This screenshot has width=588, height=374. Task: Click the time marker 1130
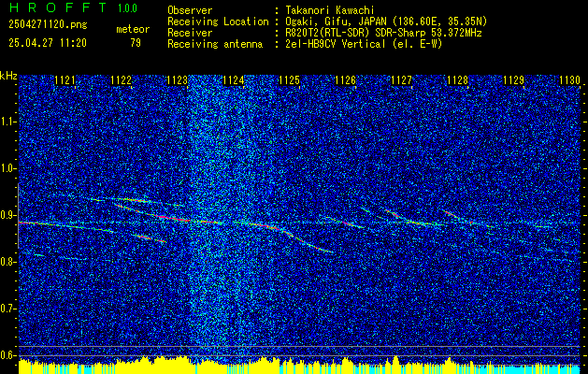pyautogui.click(x=570, y=80)
